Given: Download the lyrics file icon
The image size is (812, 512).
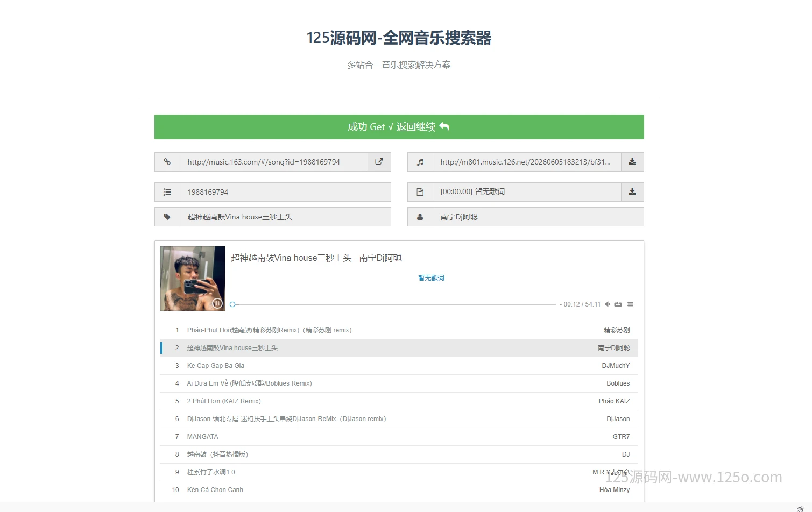Looking at the screenshot, I should coord(632,192).
